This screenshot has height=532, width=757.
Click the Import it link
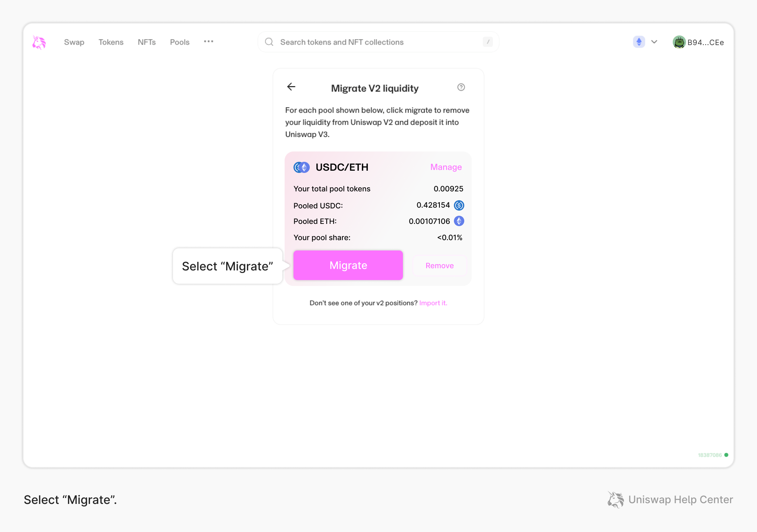(433, 303)
